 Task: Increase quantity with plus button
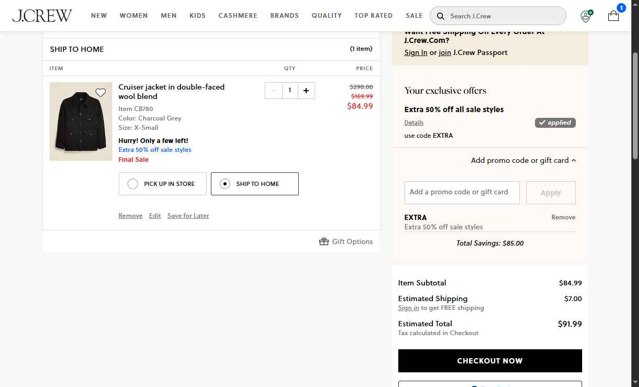[306, 90]
